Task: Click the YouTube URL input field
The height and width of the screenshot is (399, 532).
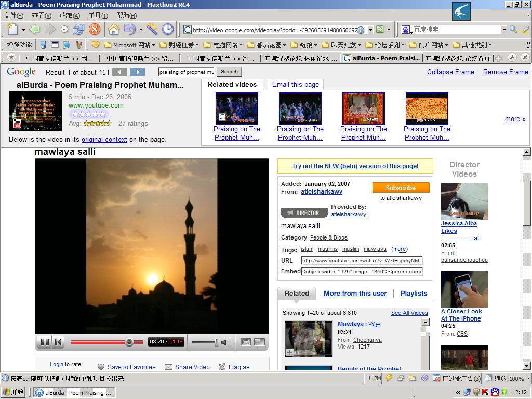Action: tap(362, 261)
